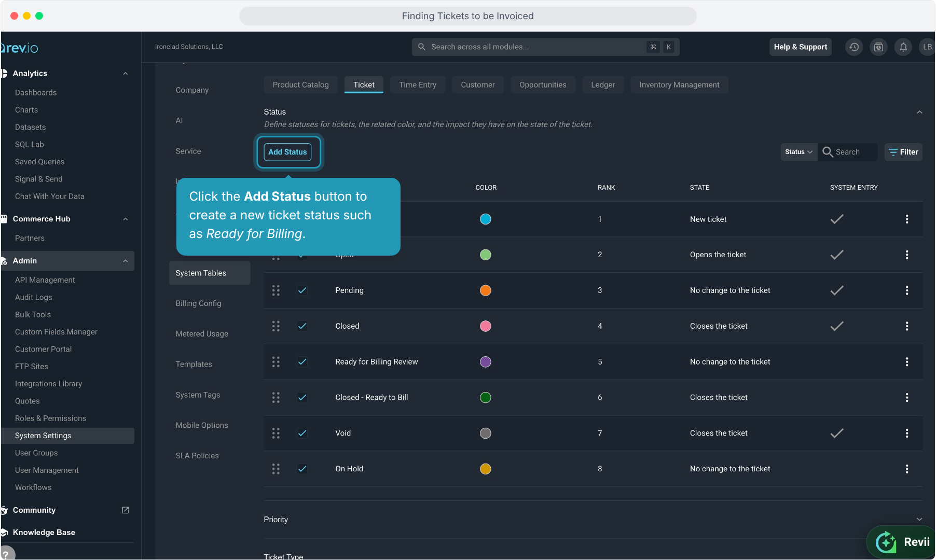Toggle the Closed status checkbox

302,326
